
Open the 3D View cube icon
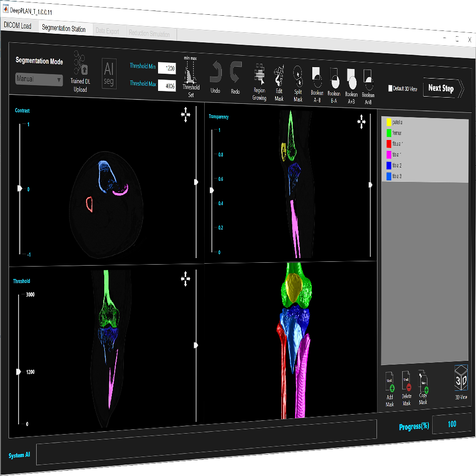461,378
